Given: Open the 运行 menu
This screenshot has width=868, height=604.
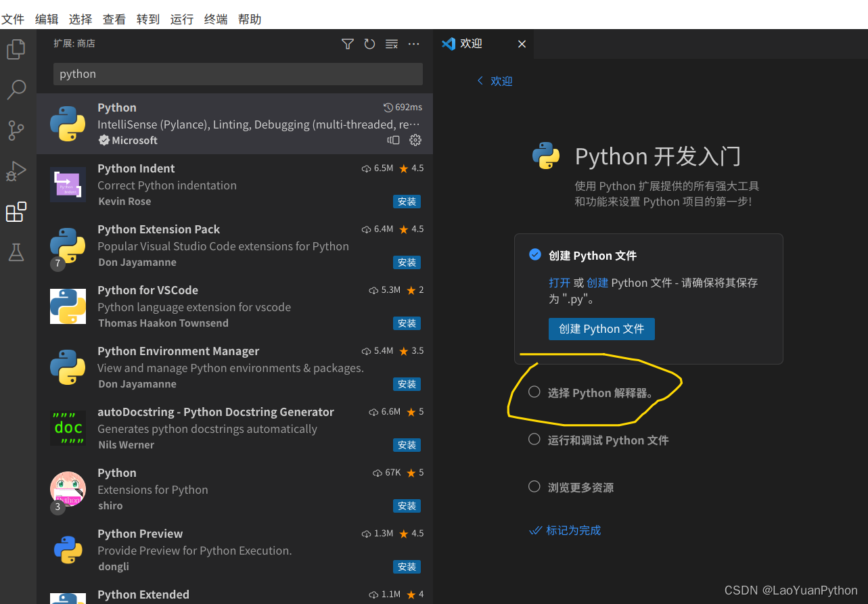Looking at the screenshot, I should pos(182,20).
